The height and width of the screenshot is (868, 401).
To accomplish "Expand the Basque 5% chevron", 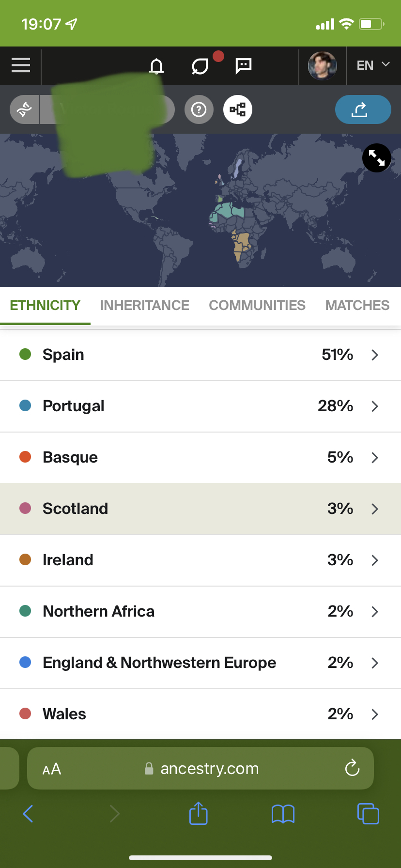I will pyautogui.click(x=374, y=458).
